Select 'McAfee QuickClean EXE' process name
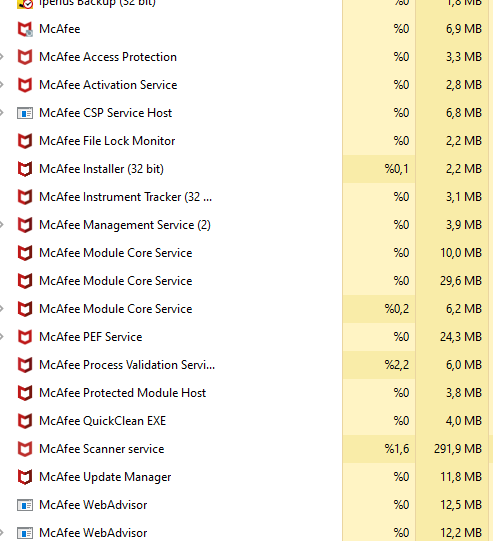493x541 pixels. (x=103, y=421)
